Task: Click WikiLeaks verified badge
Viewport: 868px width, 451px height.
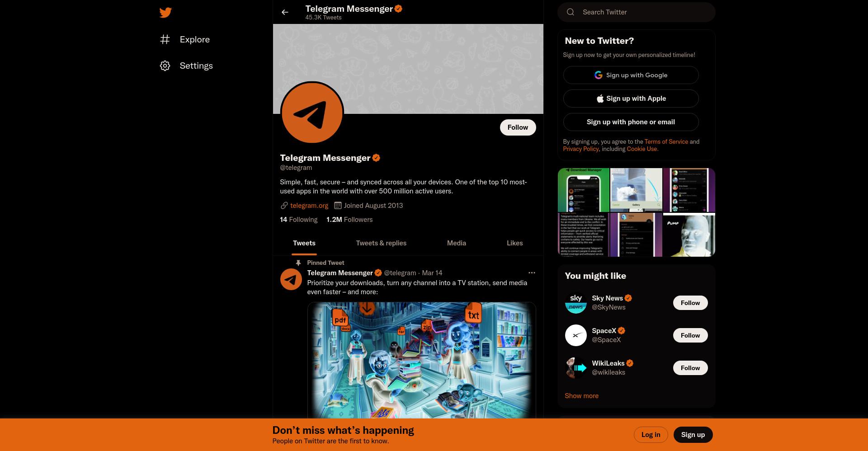Action: tap(630, 363)
